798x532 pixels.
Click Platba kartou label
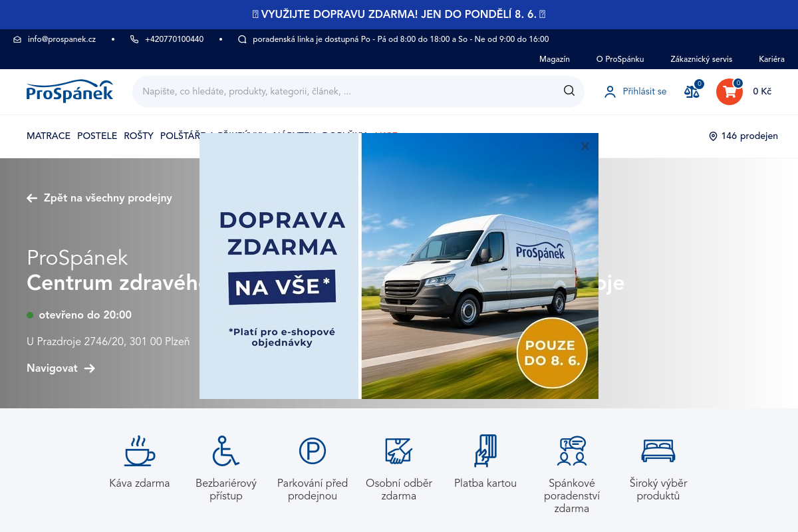click(485, 483)
